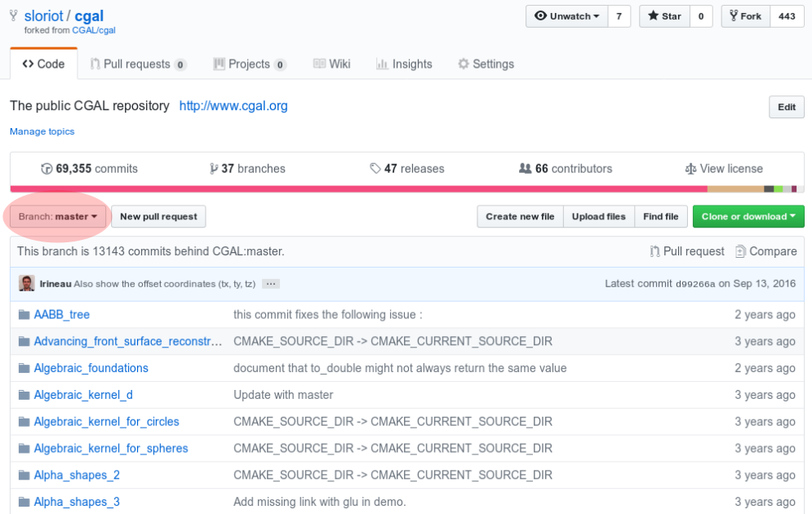Click the language breakdown color bar
This screenshot has width=812, height=514.
pyautogui.click(x=407, y=189)
